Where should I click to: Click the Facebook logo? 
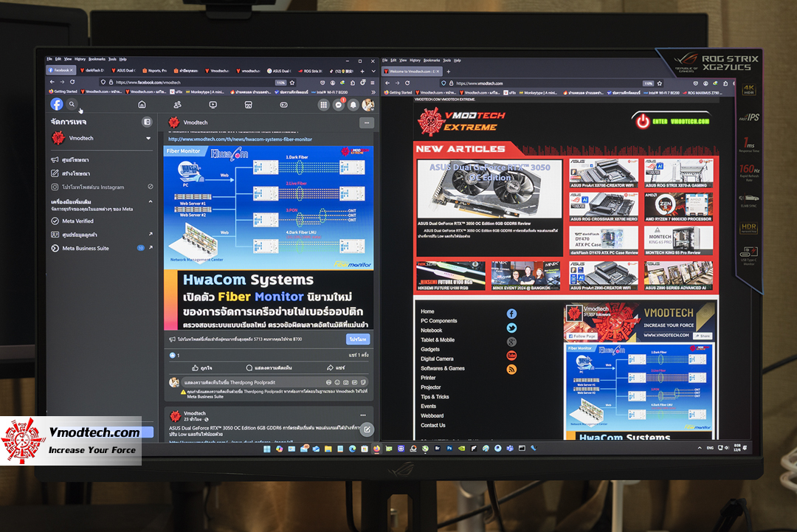[x=56, y=104]
